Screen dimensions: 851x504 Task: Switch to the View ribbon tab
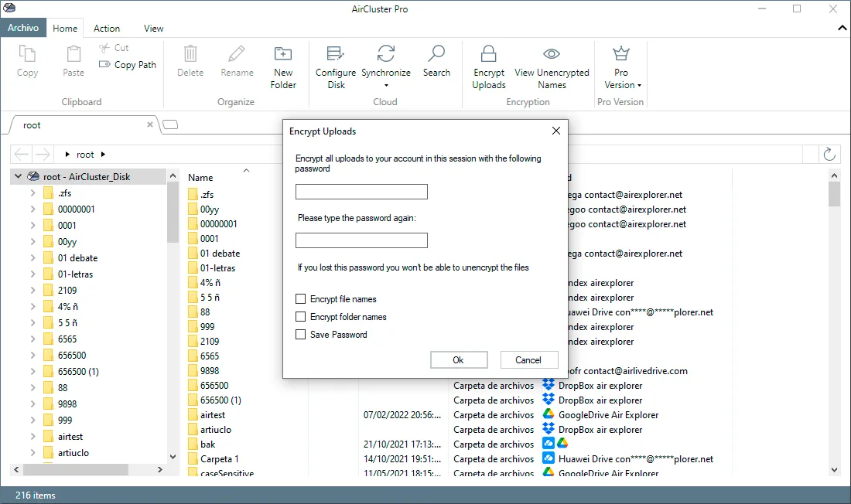[x=154, y=28]
